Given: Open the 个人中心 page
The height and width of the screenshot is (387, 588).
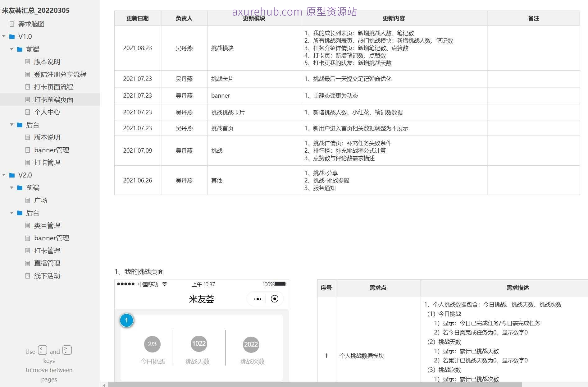Looking at the screenshot, I should (47, 112).
